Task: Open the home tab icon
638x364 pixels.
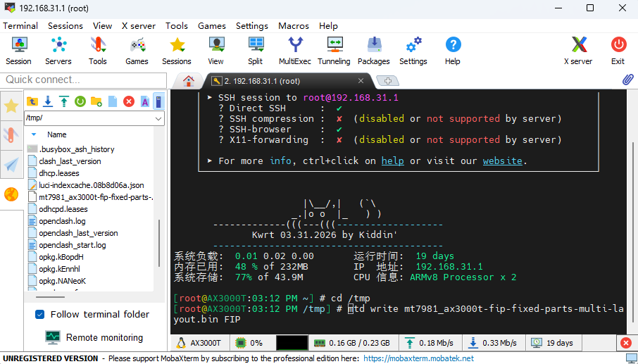Action: [189, 81]
